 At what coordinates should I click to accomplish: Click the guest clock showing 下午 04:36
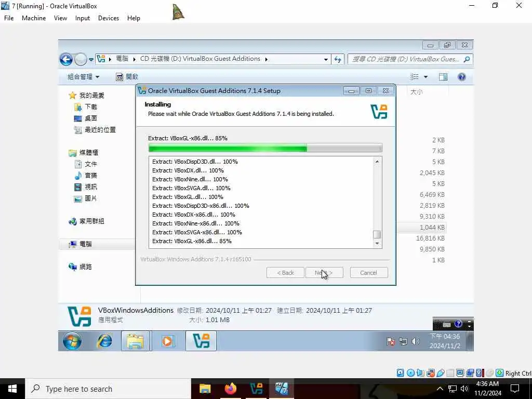click(445, 341)
